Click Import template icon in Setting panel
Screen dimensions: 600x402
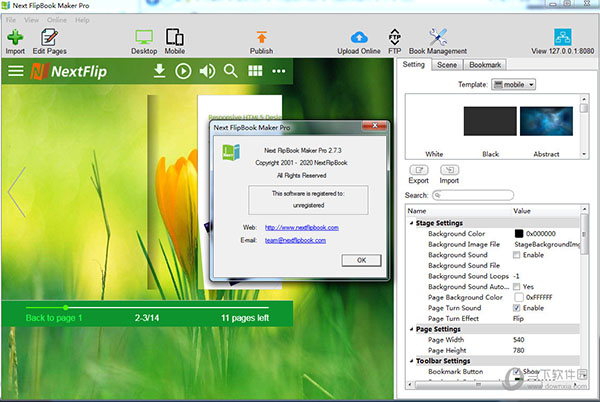coord(449,170)
